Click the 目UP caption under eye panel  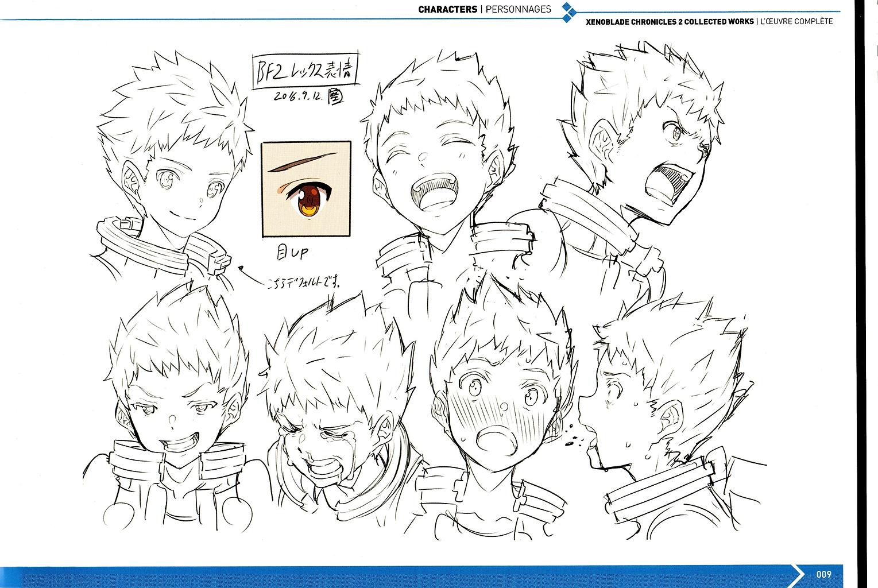[292, 252]
